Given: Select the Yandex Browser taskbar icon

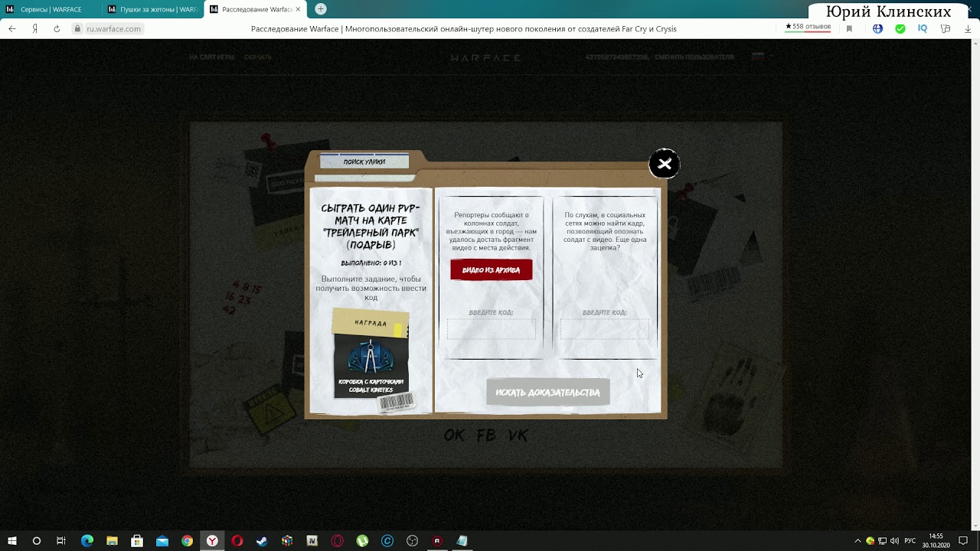Looking at the screenshot, I should click(x=212, y=541).
